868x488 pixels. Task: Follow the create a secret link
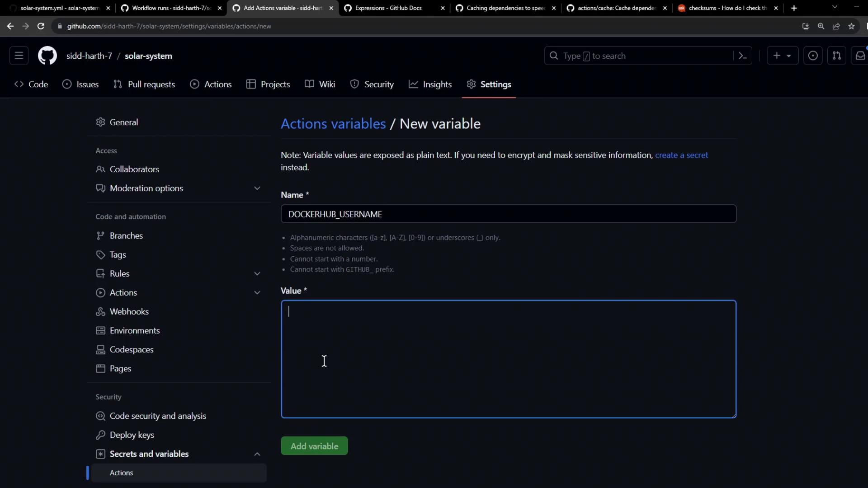pyautogui.click(x=681, y=155)
